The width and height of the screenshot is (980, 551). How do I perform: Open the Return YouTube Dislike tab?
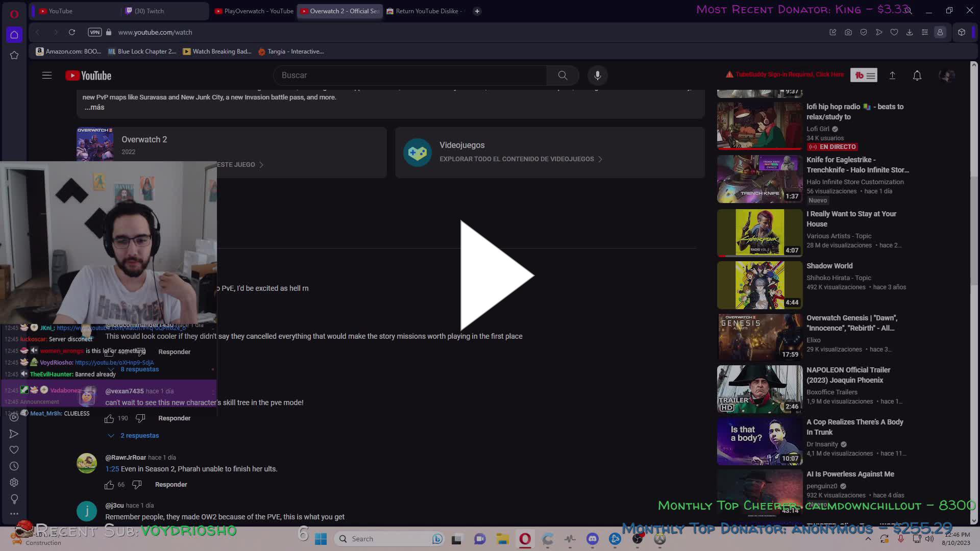pos(425,11)
